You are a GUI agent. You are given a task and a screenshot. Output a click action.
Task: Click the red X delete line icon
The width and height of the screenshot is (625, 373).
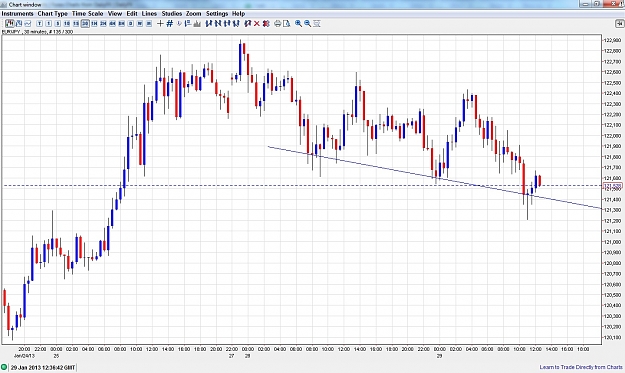coord(257,24)
